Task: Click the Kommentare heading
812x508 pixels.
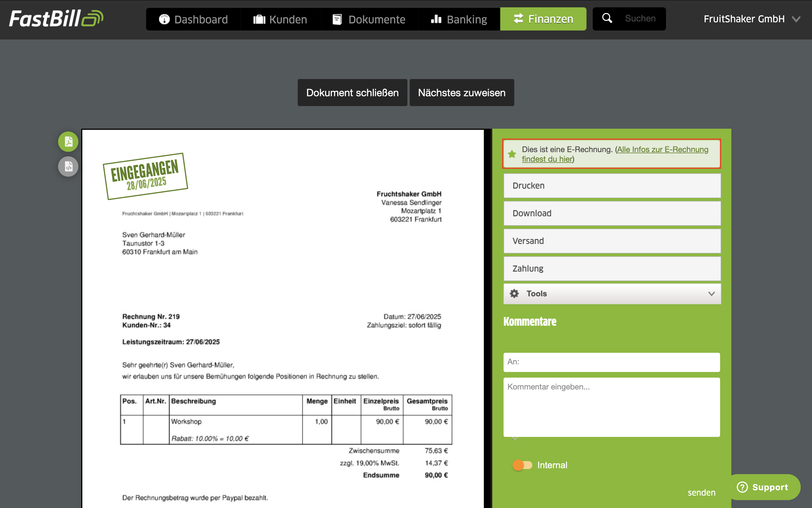Action: 530,321
